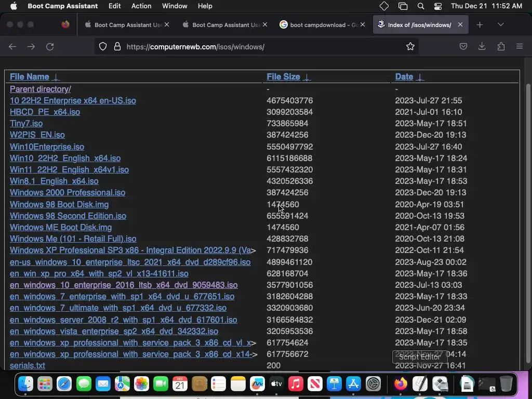Open Win8.1_English_x64.iso link
The width and height of the screenshot is (532, 399).
[54, 181]
